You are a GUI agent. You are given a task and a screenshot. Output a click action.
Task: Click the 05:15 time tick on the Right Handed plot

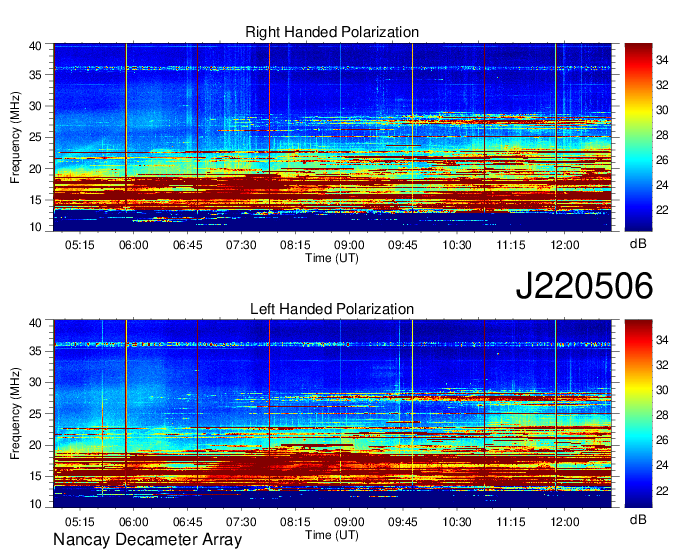(x=80, y=245)
